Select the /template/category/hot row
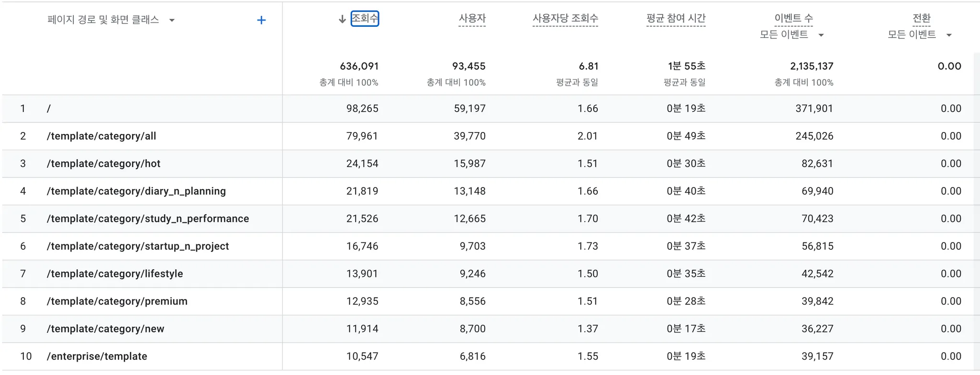This screenshot has height=375, width=980. pyautogui.click(x=103, y=164)
